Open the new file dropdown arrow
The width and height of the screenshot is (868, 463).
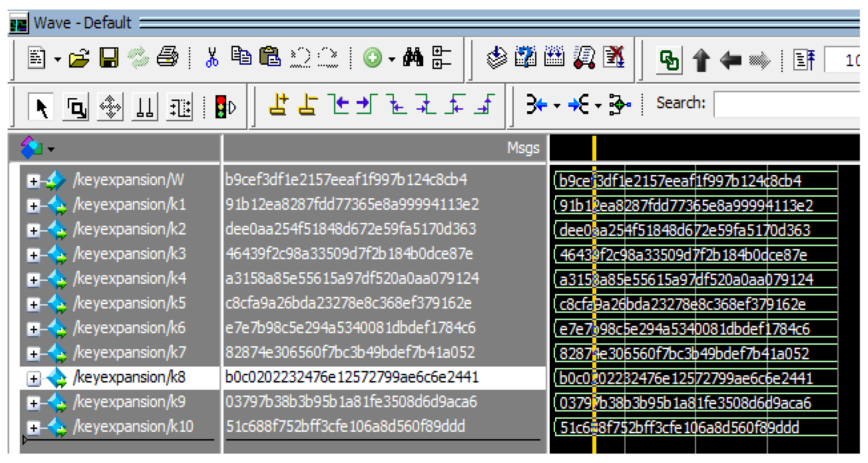(58, 59)
